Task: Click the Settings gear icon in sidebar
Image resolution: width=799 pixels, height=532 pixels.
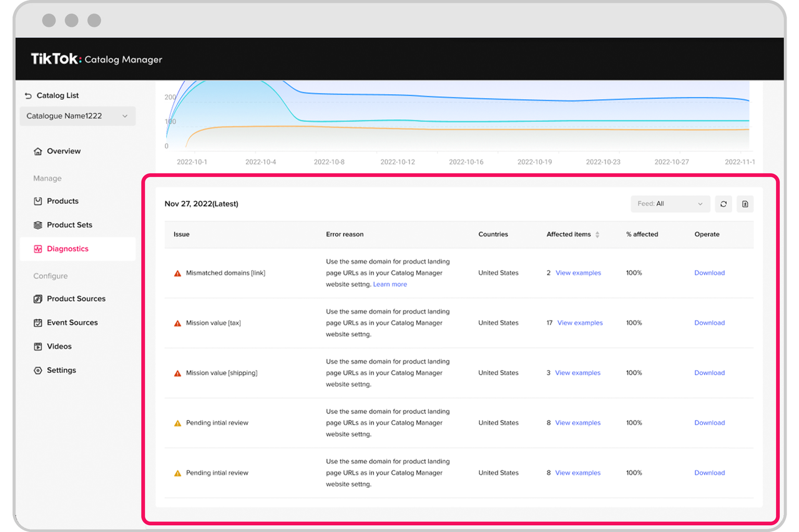Action: (x=38, y=370)
